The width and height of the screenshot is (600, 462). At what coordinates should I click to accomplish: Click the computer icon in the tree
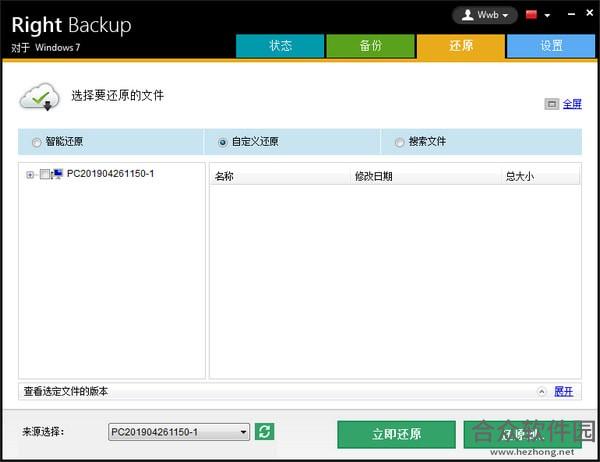57,174
